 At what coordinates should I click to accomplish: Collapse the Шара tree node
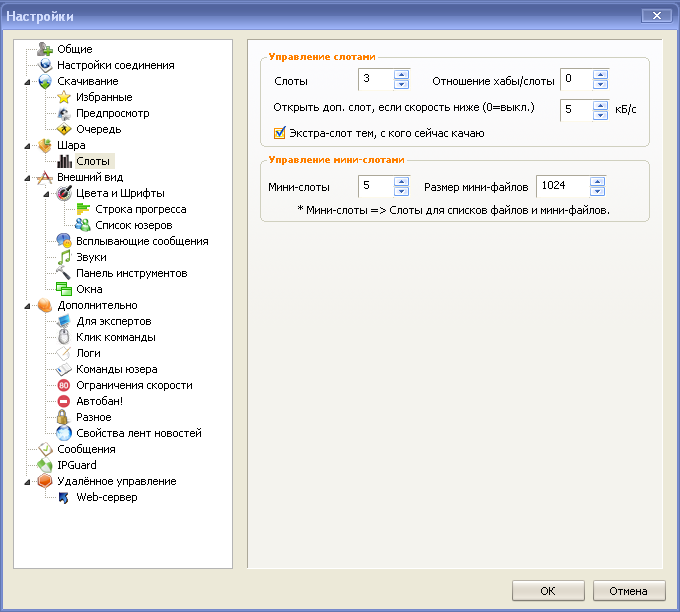click(x=27, y=146)
